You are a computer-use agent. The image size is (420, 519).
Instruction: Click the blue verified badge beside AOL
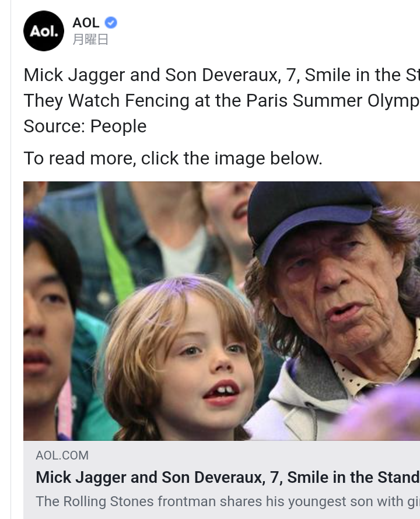click(111, 23)
